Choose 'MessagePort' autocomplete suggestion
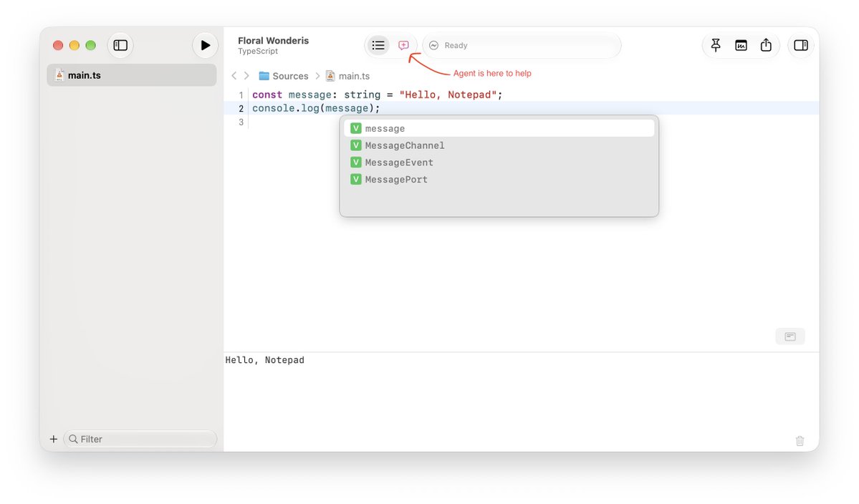Image resolution: width=859 pixels, height=504 pixels. [x=499, y=180]
